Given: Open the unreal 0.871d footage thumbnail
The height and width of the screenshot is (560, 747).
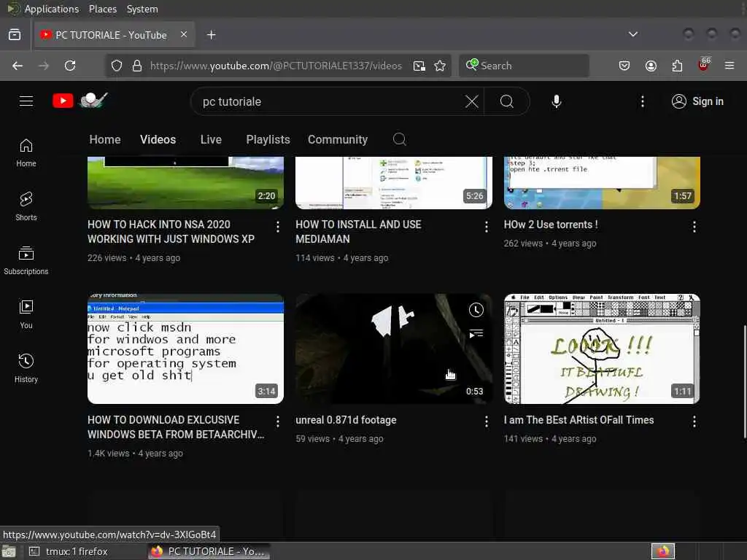Looking at the screenshot, I should click(x=393, y=349).
